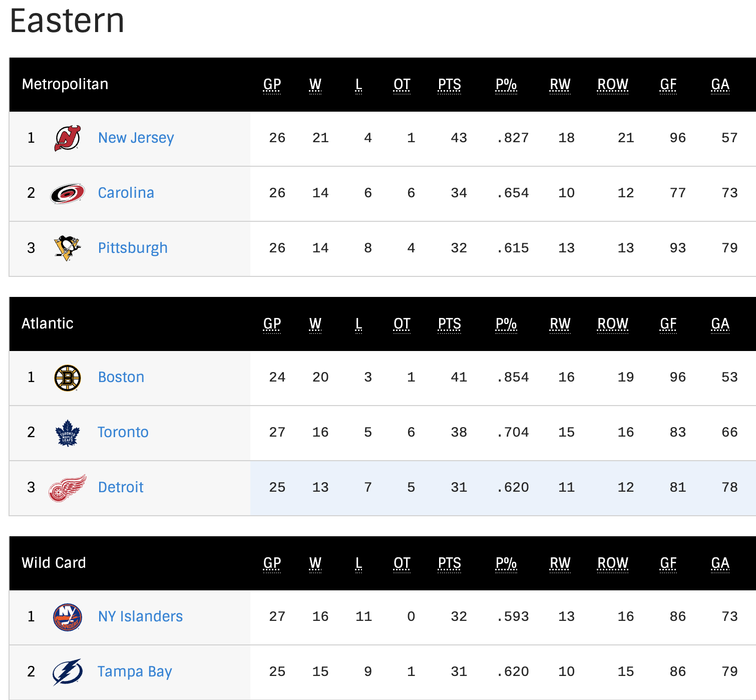Click the GP column header in Atlantic table
Image resolution: width=756 pixels, height=700 pixels.
[272, 324]
